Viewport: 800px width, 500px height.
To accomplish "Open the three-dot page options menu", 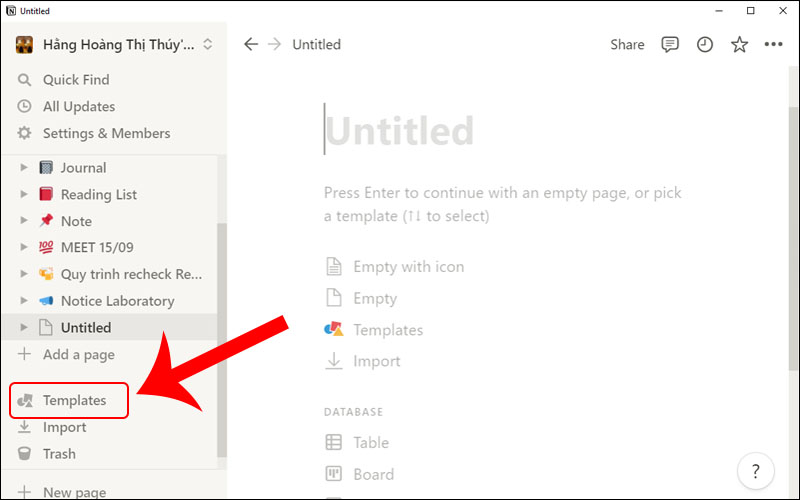I will [x=773, y=44].
